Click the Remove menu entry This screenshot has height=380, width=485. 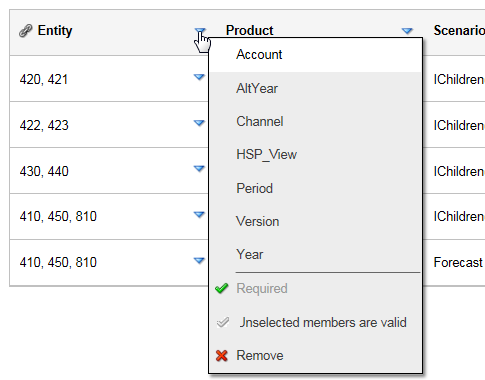pyautogui.click(x=315, y=355)
